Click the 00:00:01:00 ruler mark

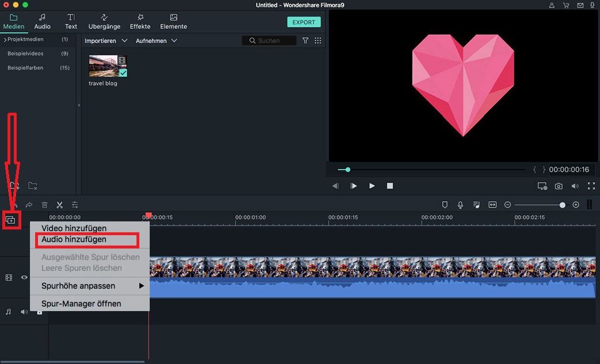[x=250, y=217]
